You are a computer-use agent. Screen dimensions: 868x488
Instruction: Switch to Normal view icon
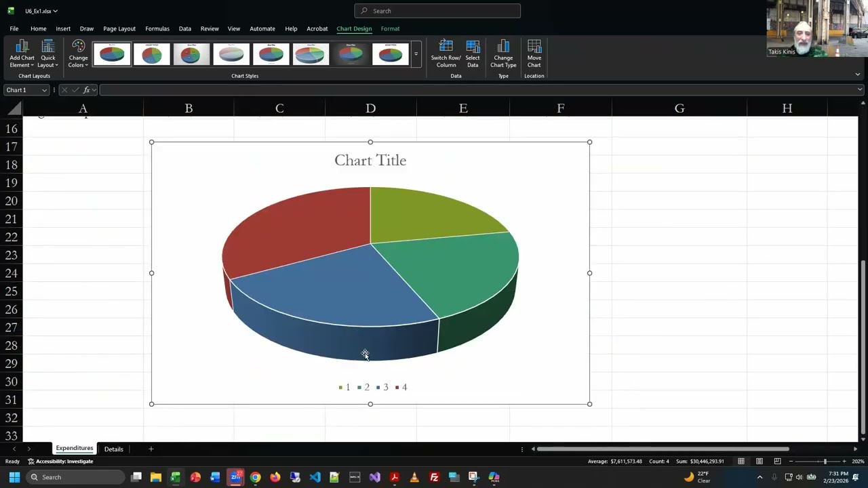tap(741, 462)
